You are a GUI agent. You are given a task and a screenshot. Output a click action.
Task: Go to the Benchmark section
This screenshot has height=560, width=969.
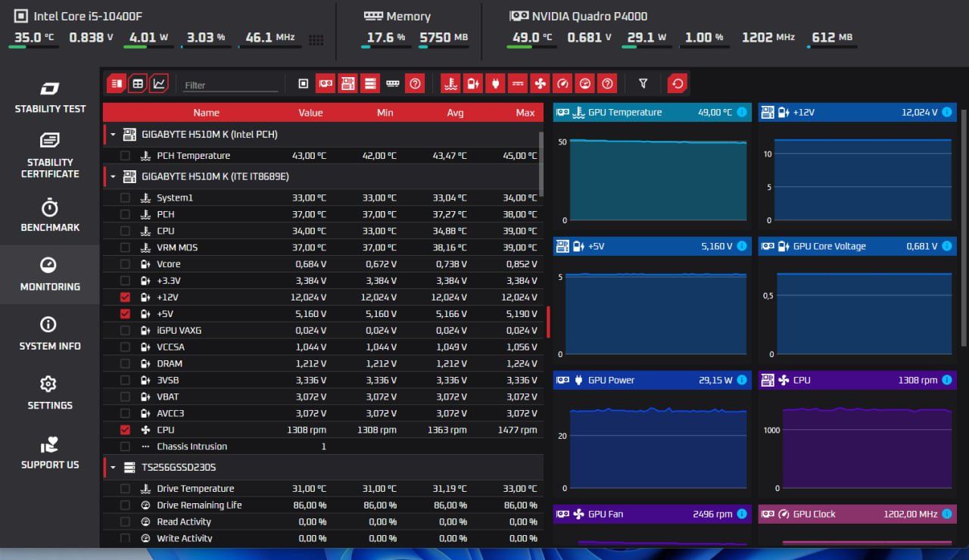(x=50, y=216)
